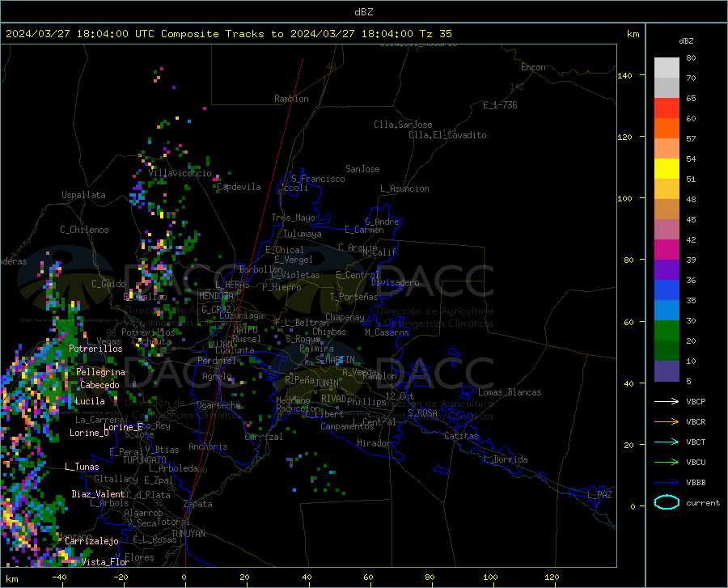This screenshot has height=588, width=728.
Task: Click the 140 km vertical axis tick
Action: 624,76
